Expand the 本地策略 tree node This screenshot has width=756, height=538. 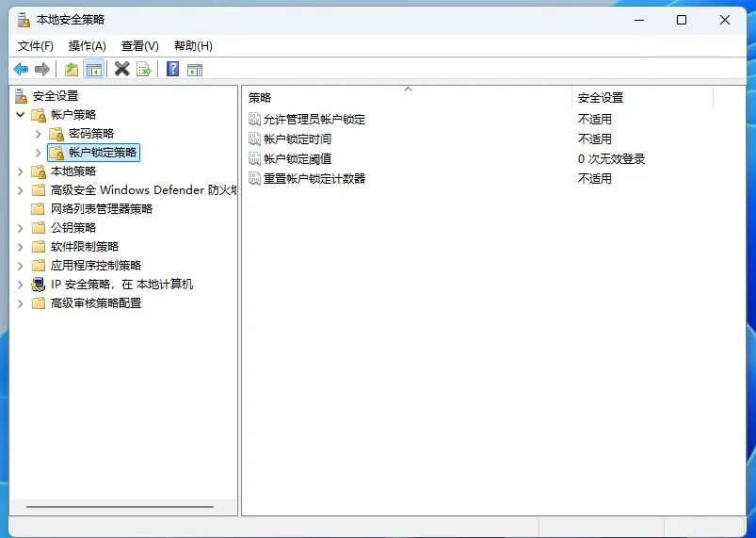point(21,171)
